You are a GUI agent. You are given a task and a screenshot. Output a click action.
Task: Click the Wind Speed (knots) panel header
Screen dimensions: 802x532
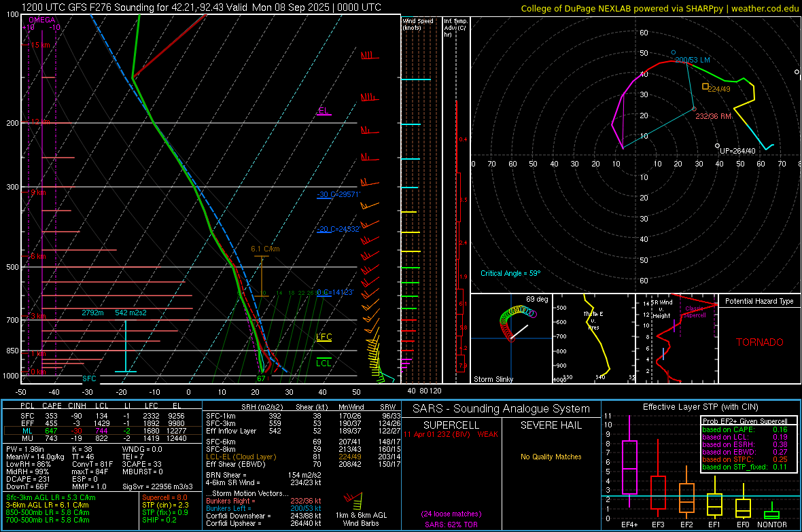pyautogui.click(x=418, y=24)
